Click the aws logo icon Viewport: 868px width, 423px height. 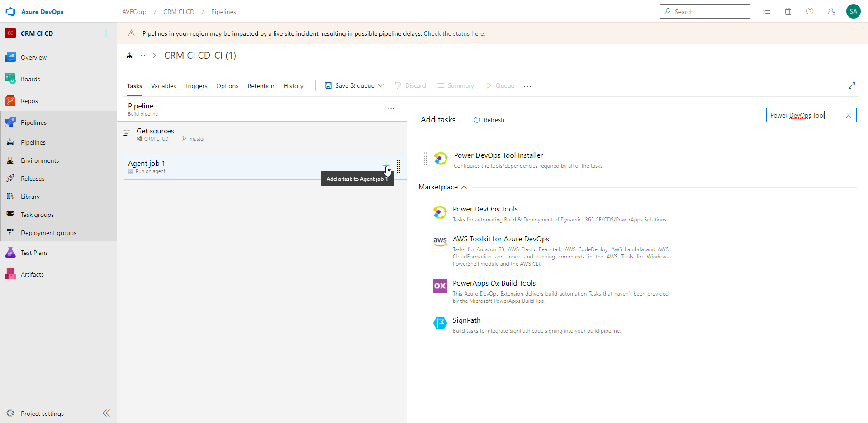(x=440, y=241)
